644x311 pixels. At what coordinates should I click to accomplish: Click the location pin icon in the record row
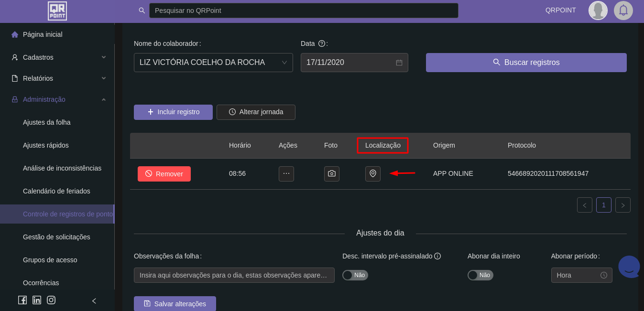pyautogui.click(x=373, y=173)
